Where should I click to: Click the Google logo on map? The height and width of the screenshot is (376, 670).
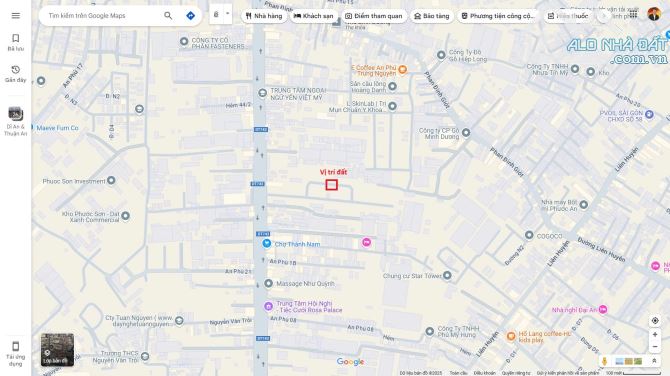pyautogui.click(x=350, y=362)
